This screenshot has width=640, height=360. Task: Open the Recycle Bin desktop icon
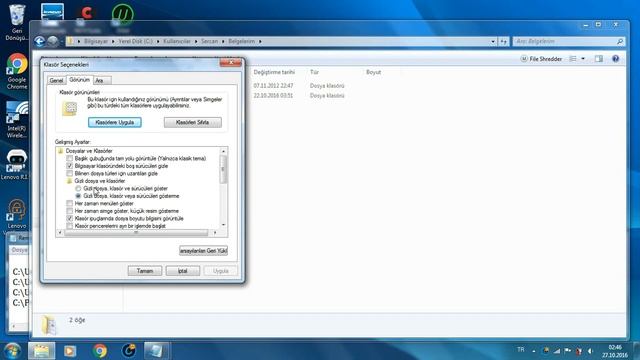17,22
